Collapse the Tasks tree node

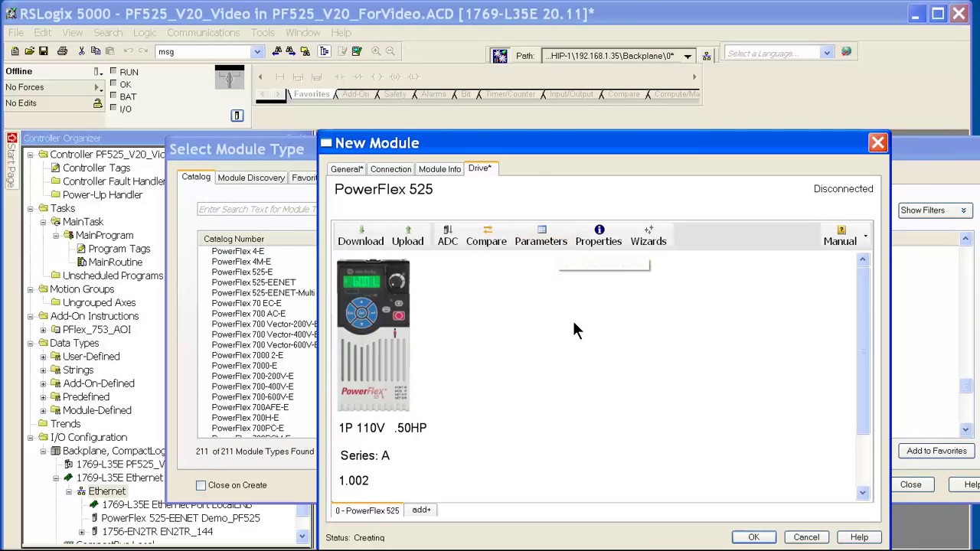[31, 208]
